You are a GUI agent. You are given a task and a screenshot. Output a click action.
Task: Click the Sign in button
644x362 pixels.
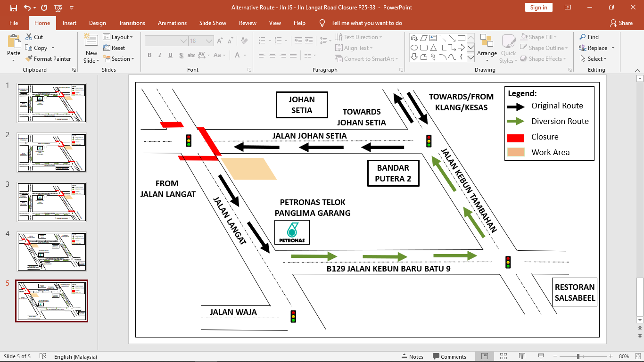click(538, 8)
